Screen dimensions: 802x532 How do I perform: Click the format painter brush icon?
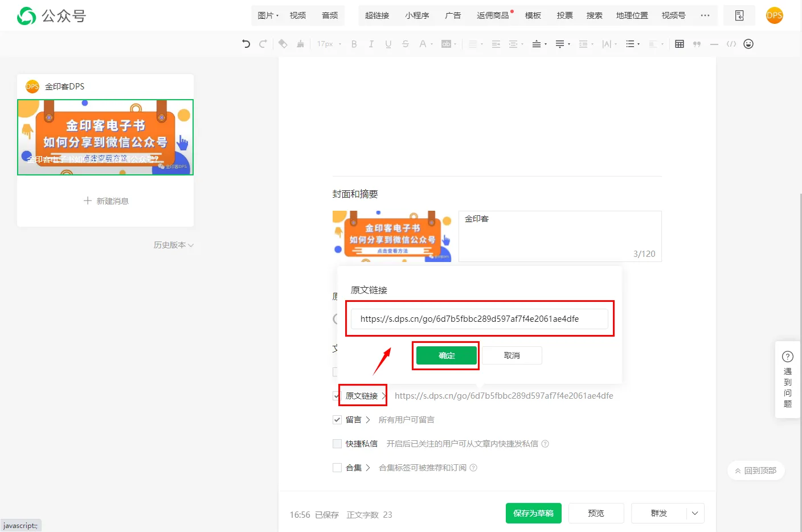[x=300, y=44]
